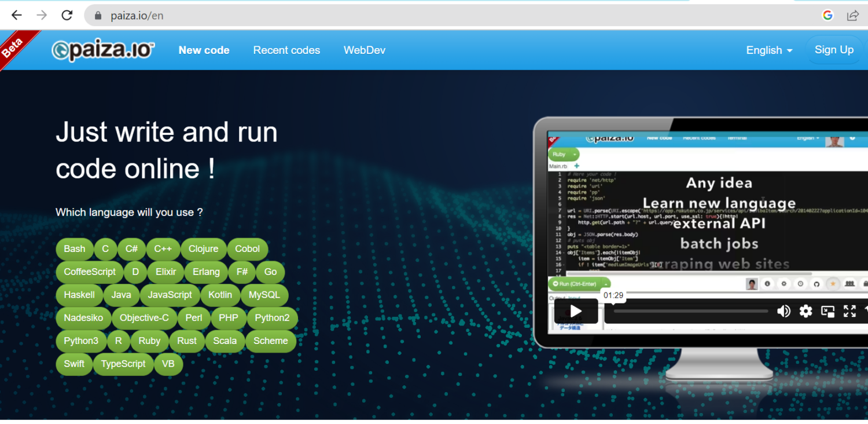Image resolution: width=868 pixels, height=424 pixels.
Task: Select the JavaScript language button
Action: tap(170, 295)
